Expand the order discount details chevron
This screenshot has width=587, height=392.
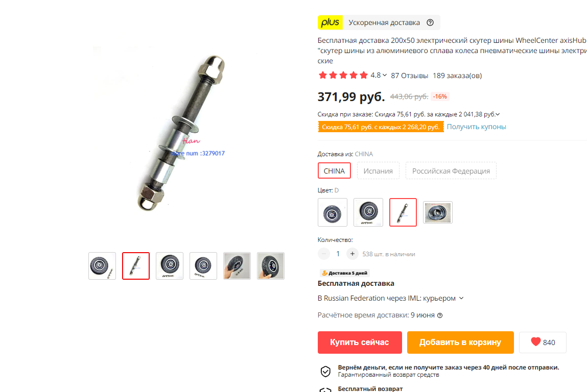click(x=498, y=114)
